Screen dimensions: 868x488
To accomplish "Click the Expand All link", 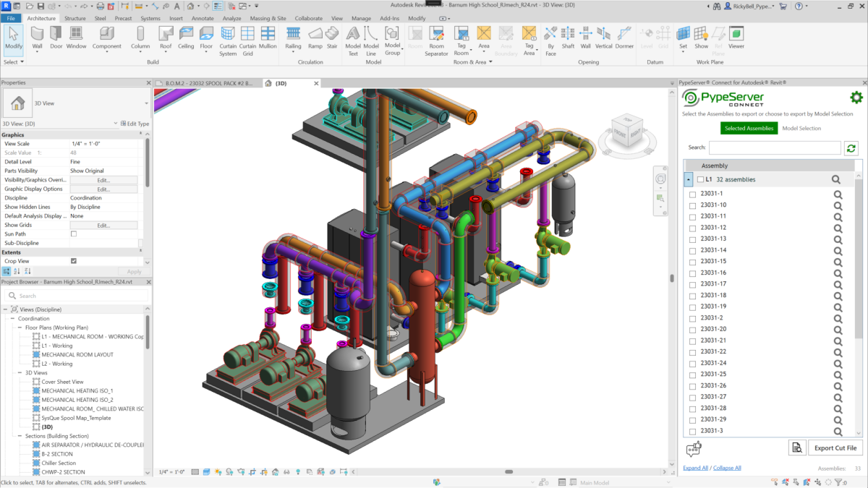I will [x=695, y=468].
